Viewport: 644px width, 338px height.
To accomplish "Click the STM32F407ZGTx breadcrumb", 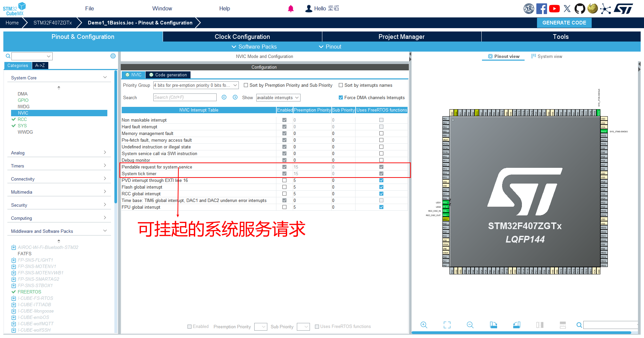I will (53, 23).
